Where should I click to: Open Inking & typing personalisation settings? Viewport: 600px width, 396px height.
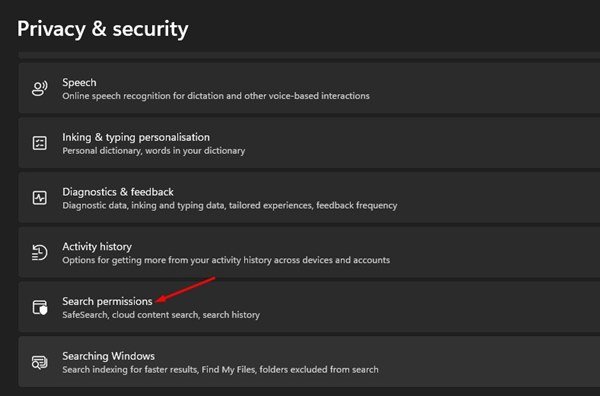click(309, 143)
